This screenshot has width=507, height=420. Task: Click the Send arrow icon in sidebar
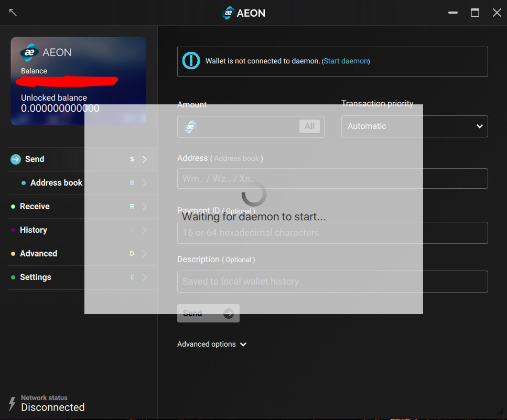(16, 159)
